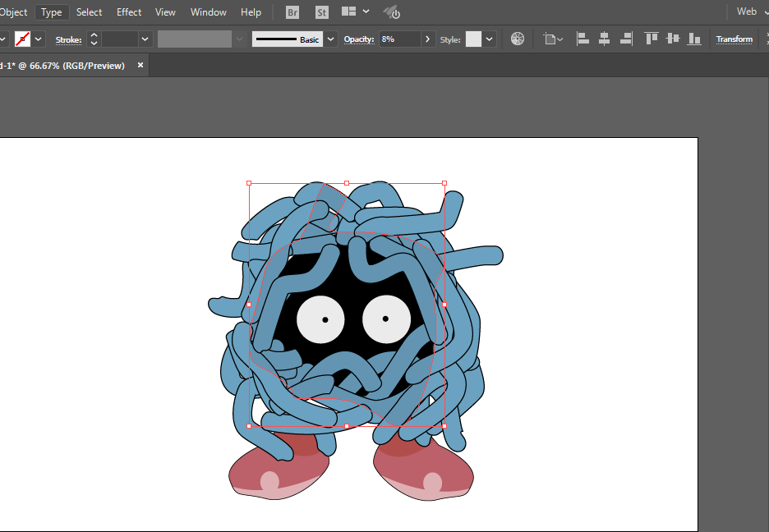Image resolution: width=769 pixels, height=532 pixels.
Task: Open the Effect menu
Action: (x=129, y=12)
